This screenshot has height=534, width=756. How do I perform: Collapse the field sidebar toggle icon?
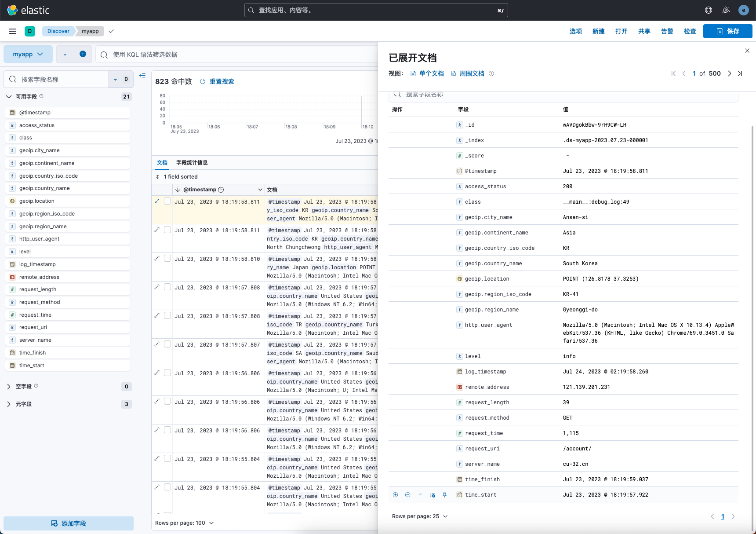coord(142,76)
